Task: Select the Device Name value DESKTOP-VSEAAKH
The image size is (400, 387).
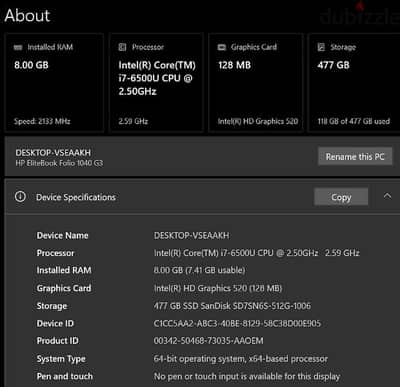Action: click(191, 236)
